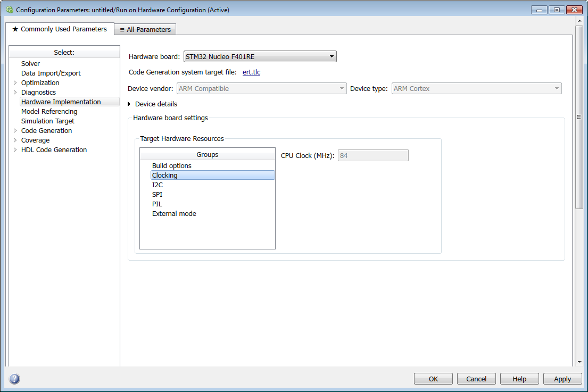Expand the Device details section
This screenshot has height=392, width=588.
129,104
